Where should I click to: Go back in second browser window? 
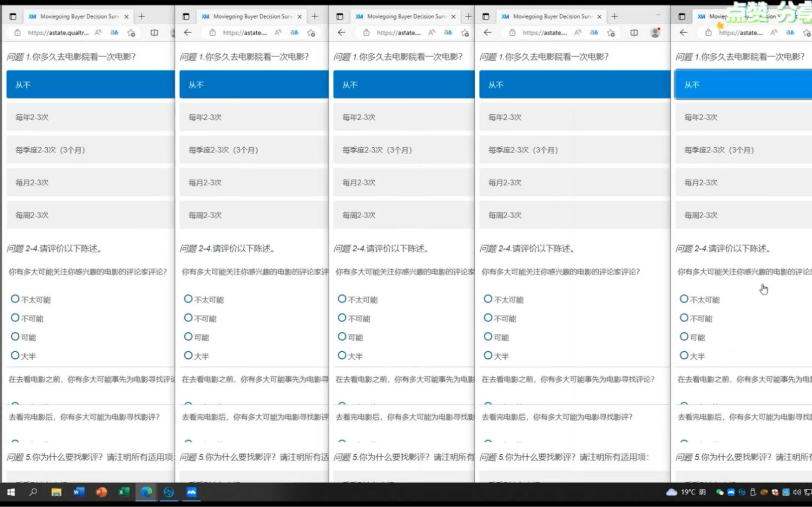pos(188,32)
